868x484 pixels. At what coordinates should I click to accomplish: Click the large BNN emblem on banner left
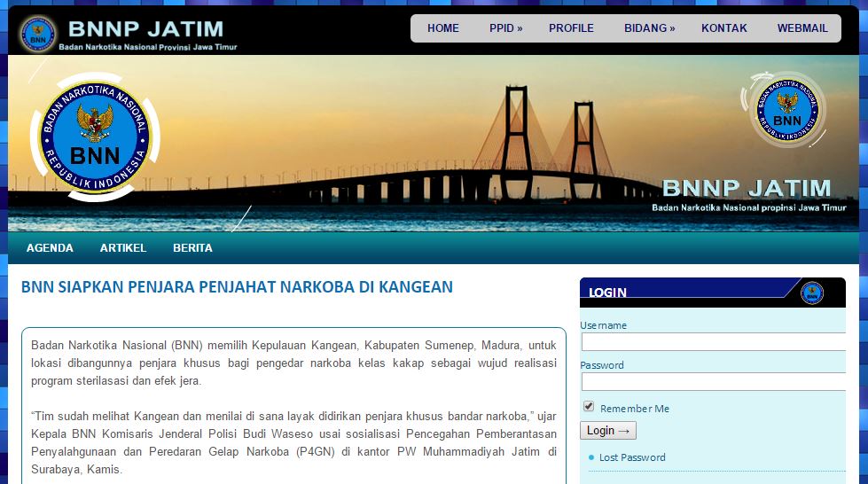coord(95,137)
